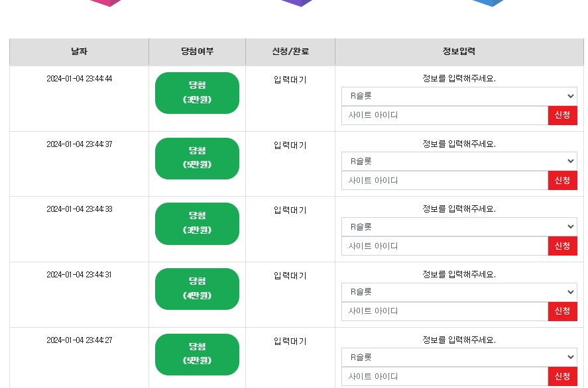Focus the 사이트 아이디 field in the 23:44:27 row
The width and height of the screenshot is (588, 388).
click(x=445, y=376)
